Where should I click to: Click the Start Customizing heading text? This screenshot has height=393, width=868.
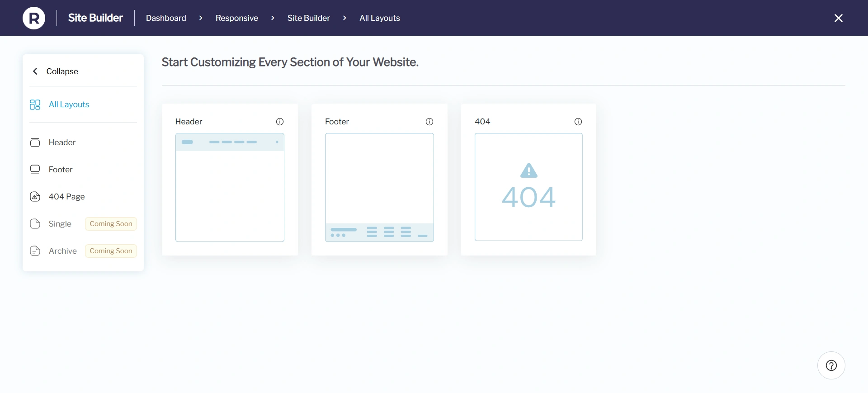290,62
